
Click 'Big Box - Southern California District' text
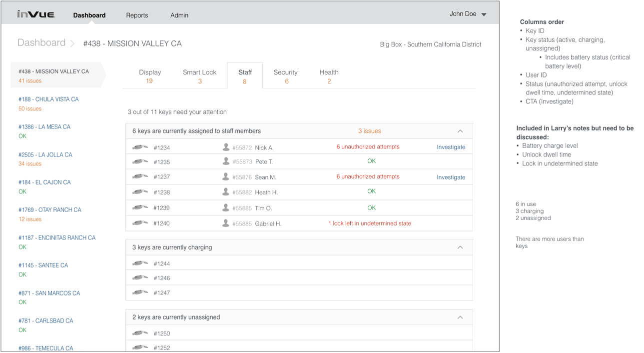pos(431,44)
